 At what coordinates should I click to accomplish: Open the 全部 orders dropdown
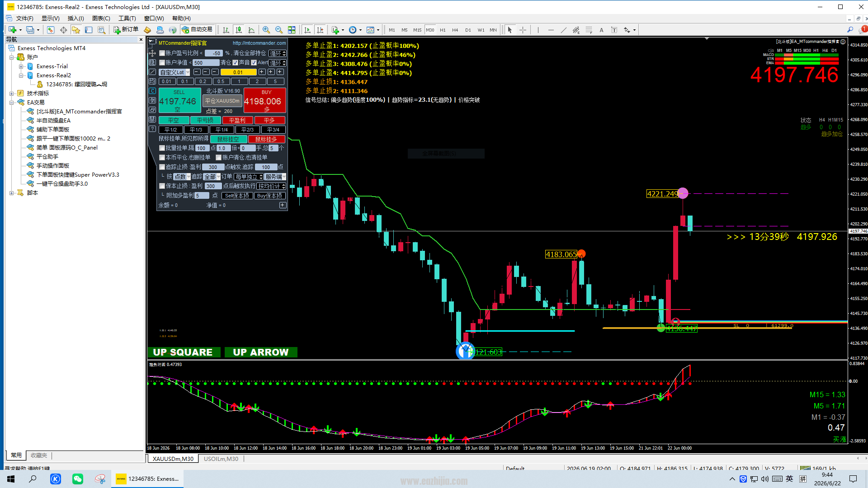pyautogui.click(x=212, y=177)
